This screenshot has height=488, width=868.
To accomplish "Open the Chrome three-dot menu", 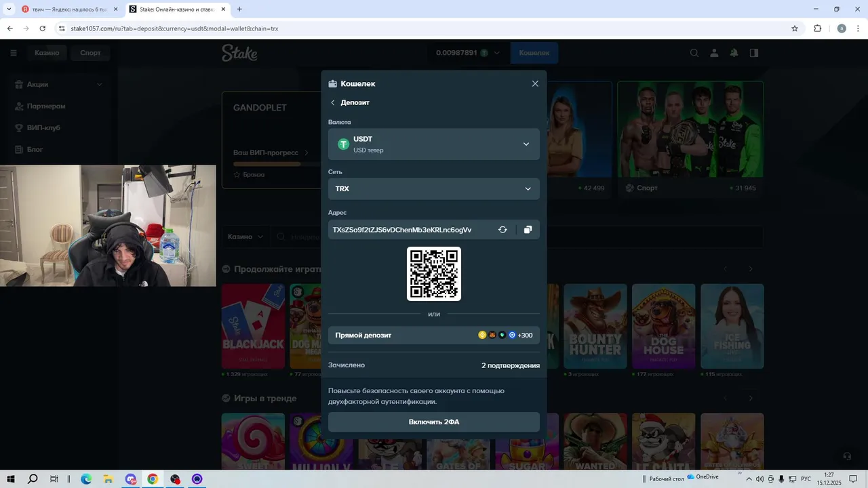I will pos(859,28).
